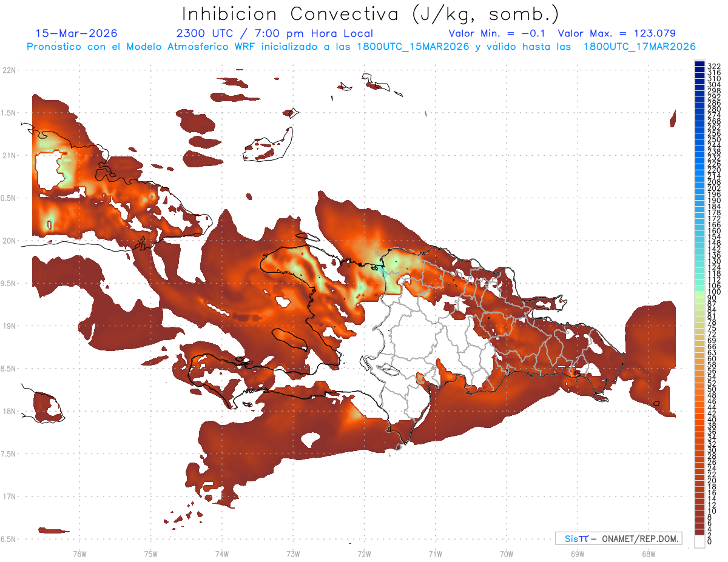Viewport: 728px width, 562px height.
Task: Click the title 'Inhibicion Convectiva (J/kg, somb.)'
Action: (x=371, y=14)
